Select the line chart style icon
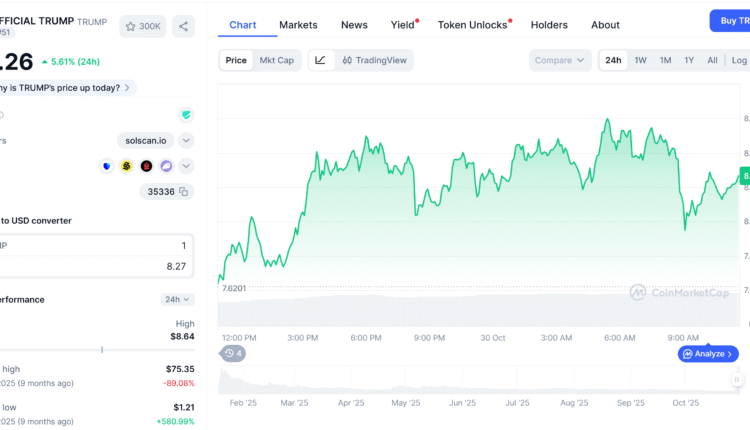The image size is (750, 430). tap(320, 60)
